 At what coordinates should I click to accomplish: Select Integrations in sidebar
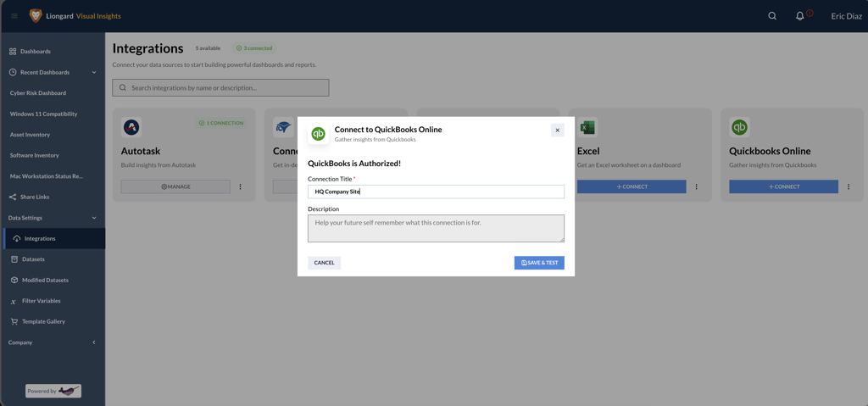[x=53, y=239]
